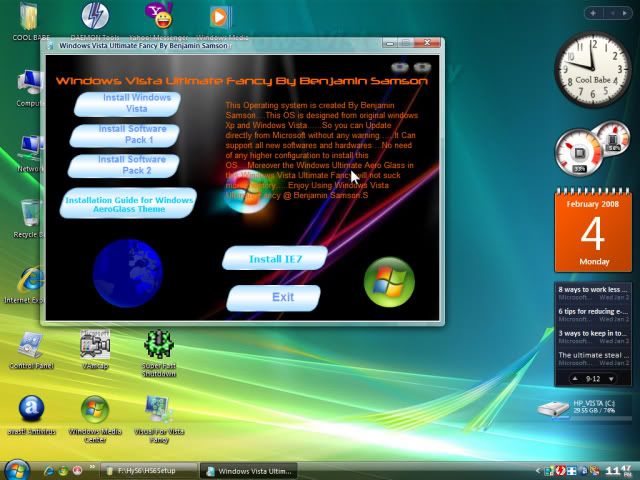The width and height of the screenshot is (640, 480).
Task: Show previous feed headlines with up arrow
Action: (575, 379)
